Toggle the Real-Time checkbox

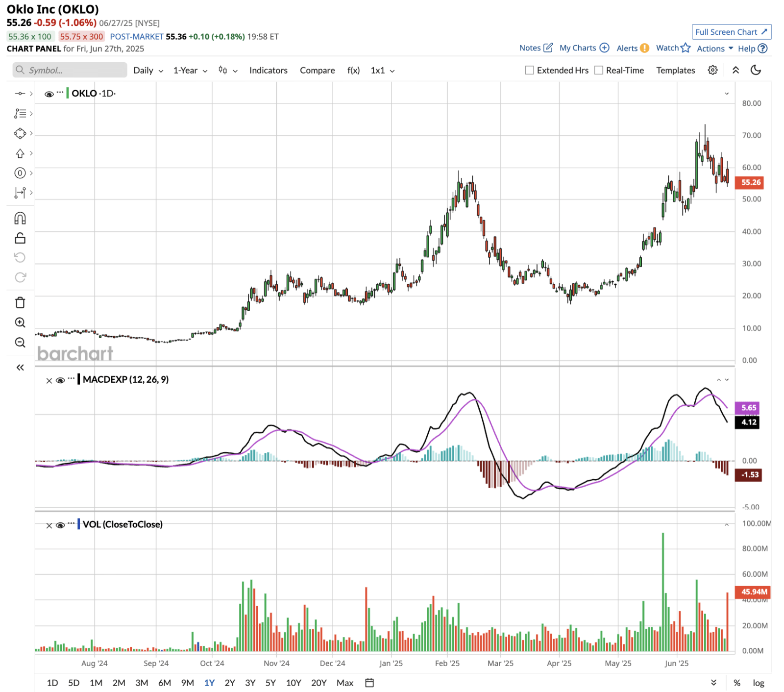click(x=598, y=70)
